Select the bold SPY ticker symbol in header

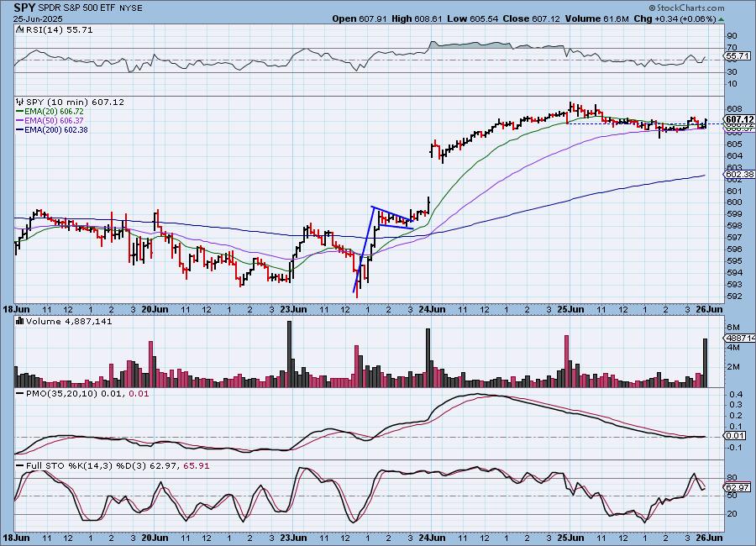[x=24, y=8]
